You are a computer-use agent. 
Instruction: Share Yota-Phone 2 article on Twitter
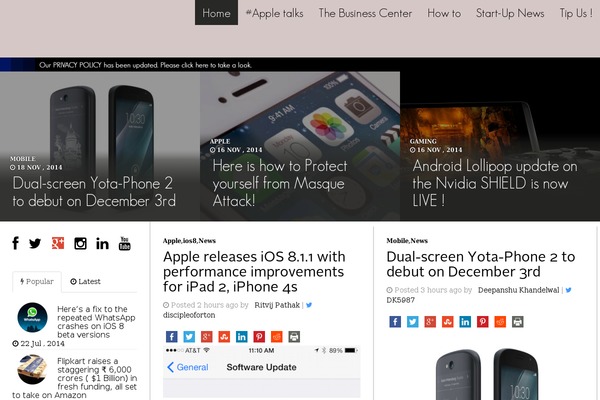click(412, 322)
